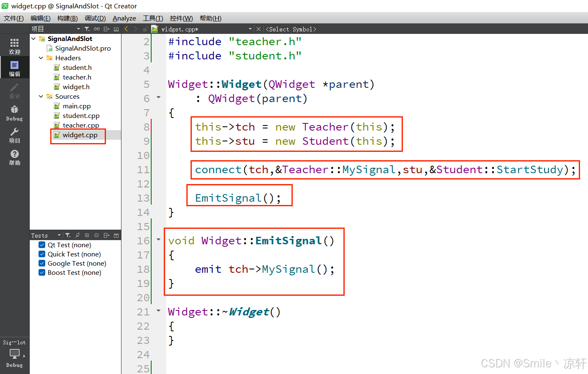The image size is (588, 374).
Task: Collapse the Headers folder
Action: [41, 58]
